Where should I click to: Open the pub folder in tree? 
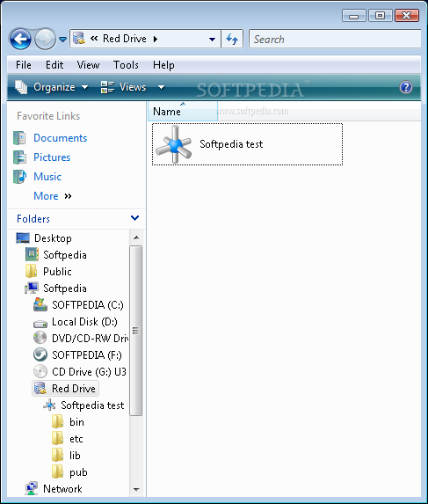click(78, 471)
